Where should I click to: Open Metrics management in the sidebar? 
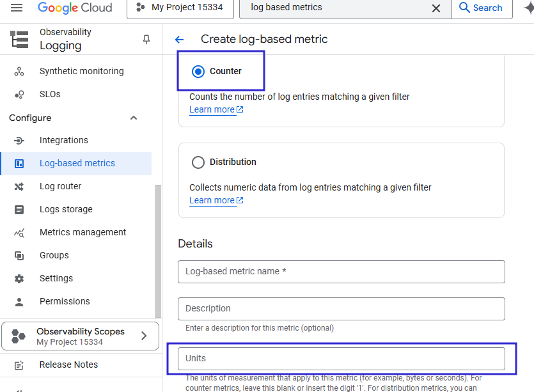82,232
